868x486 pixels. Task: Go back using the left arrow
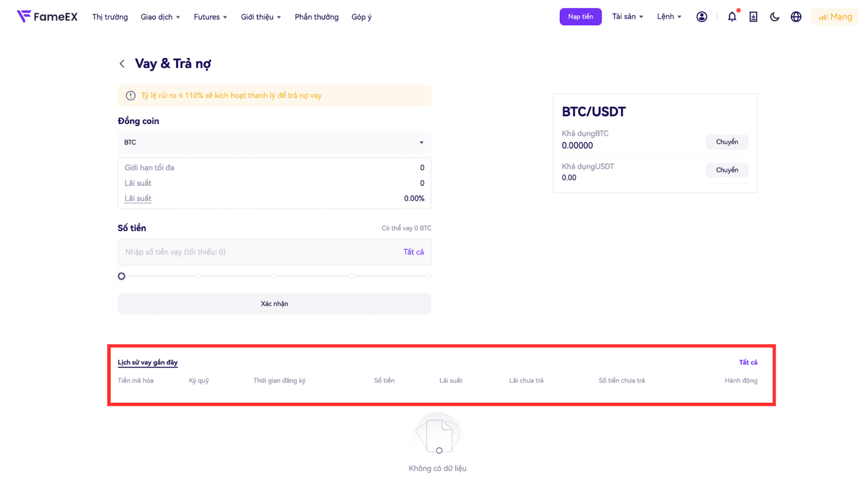point(122,64)
